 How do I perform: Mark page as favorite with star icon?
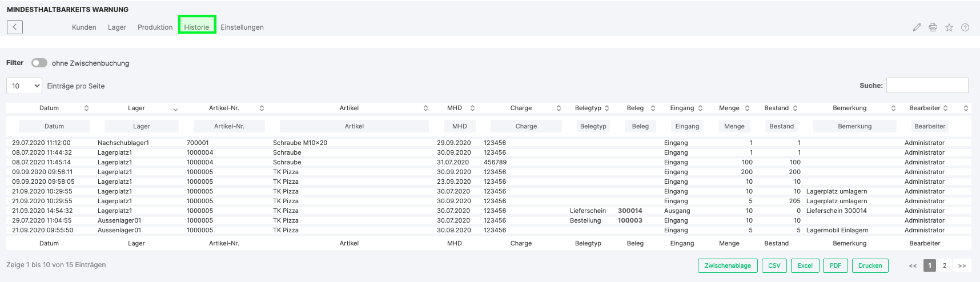(949, 27)
